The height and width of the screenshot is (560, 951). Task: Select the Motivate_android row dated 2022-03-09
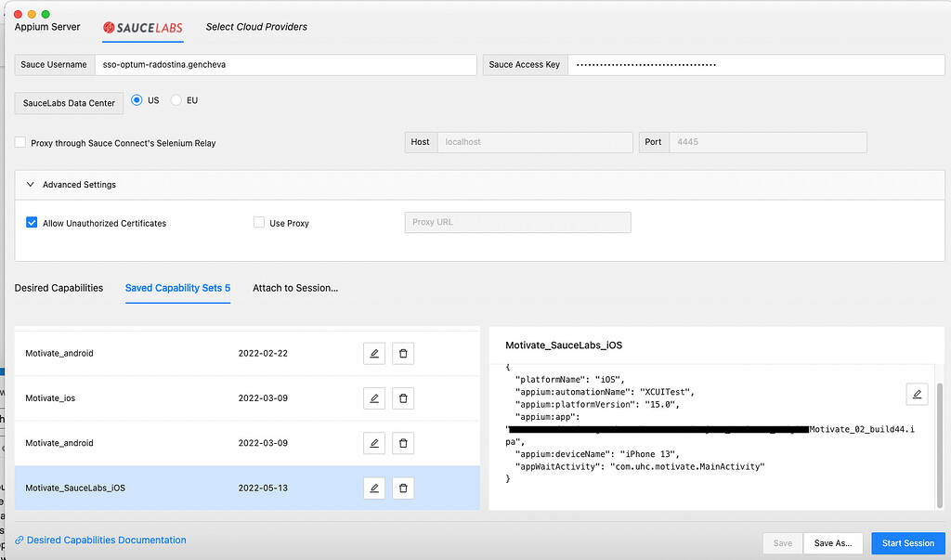(247, 443)
